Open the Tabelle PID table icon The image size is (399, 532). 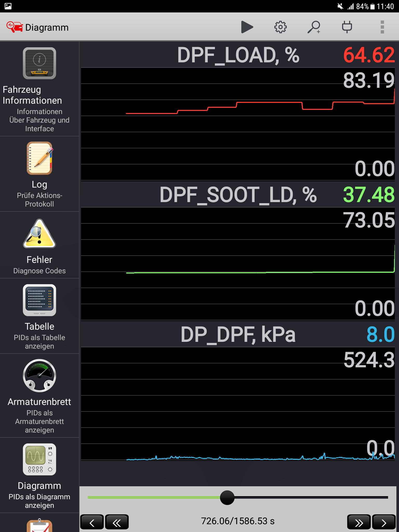coord(39,300)
